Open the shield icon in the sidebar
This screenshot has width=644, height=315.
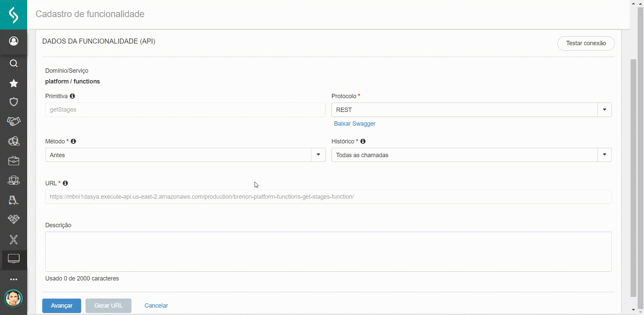(x=13, y=102)
